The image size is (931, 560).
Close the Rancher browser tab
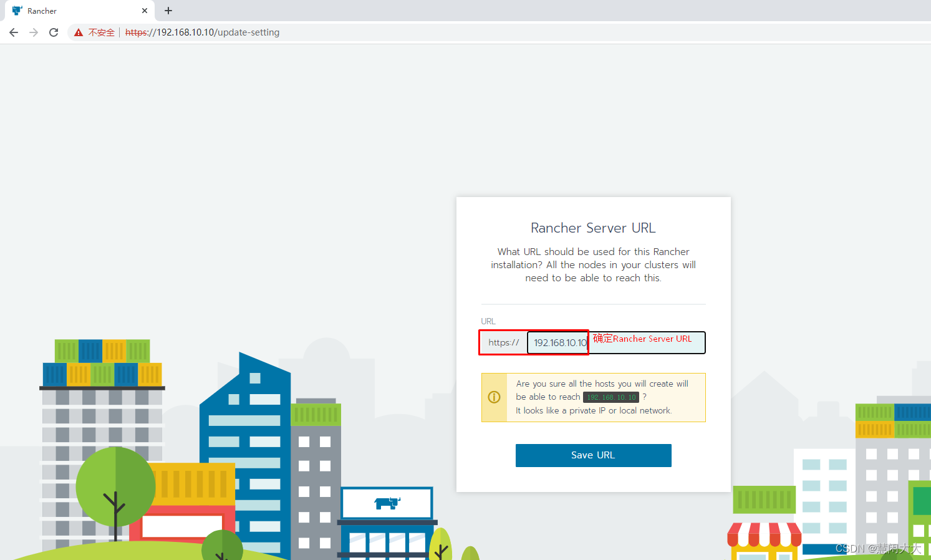[x=145, y=11]
